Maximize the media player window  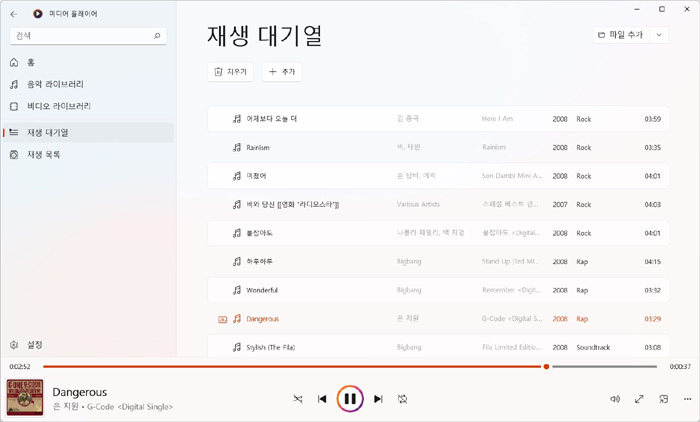tap(662, 9)
